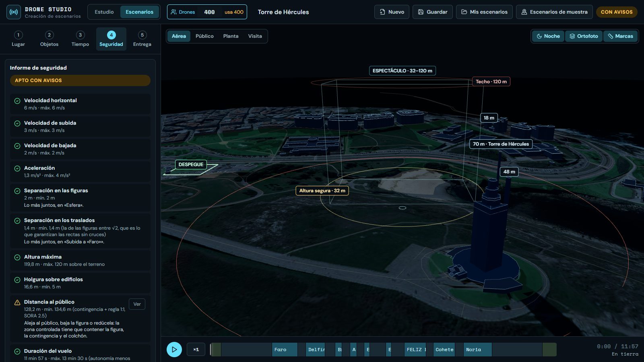644x362 pixels.
Task: Go to step 2 Objetos
Action: 49,39
